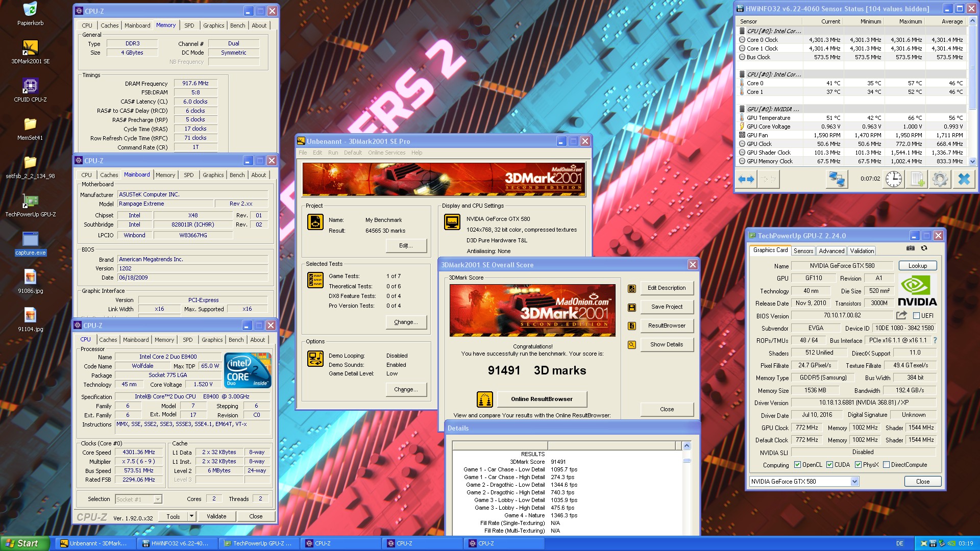Click the Show Details magnifier icon

pos(632,345)
